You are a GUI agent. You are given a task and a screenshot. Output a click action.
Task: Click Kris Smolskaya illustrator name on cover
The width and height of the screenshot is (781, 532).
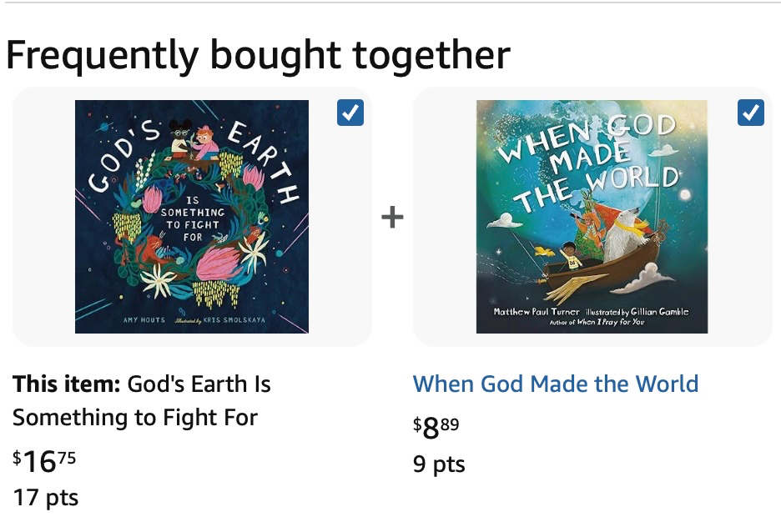(234, 320)
